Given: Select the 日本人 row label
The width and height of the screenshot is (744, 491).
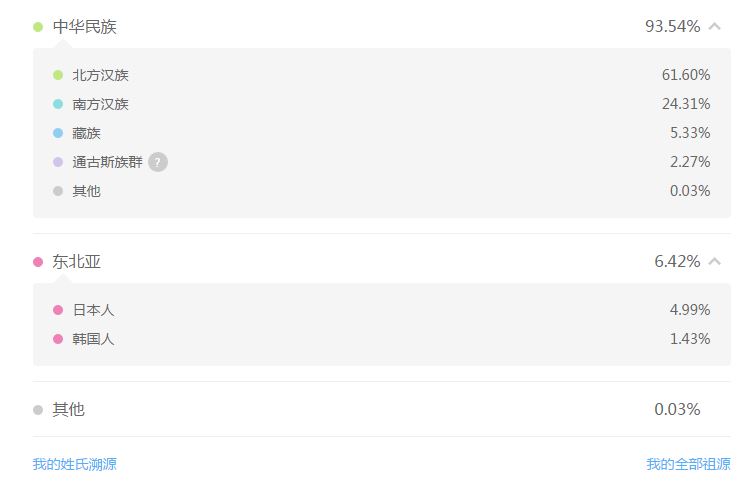Looking at the screenshot, I should tap(93, 310).
